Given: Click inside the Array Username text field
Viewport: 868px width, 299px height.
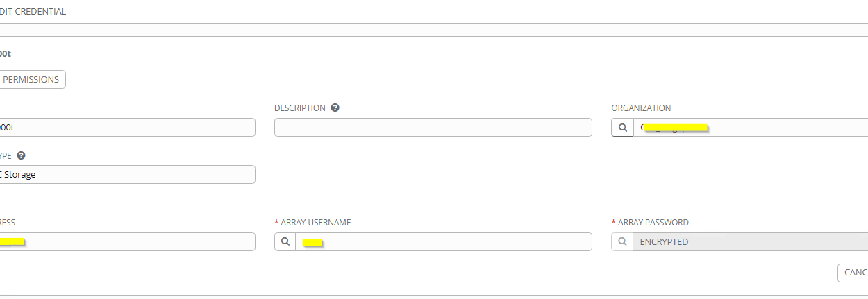Looking at the screenshot, I should click(x=444, y=242).
